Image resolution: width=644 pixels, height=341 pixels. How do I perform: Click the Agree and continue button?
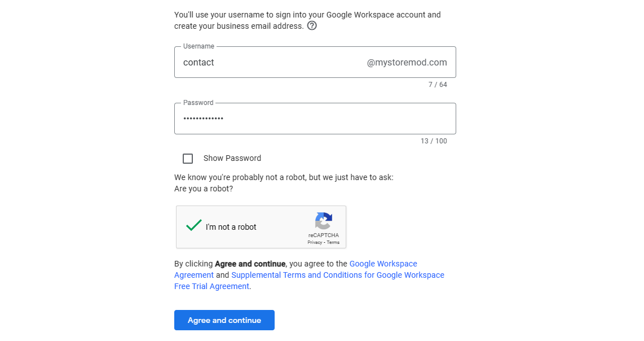click(224, 320)
